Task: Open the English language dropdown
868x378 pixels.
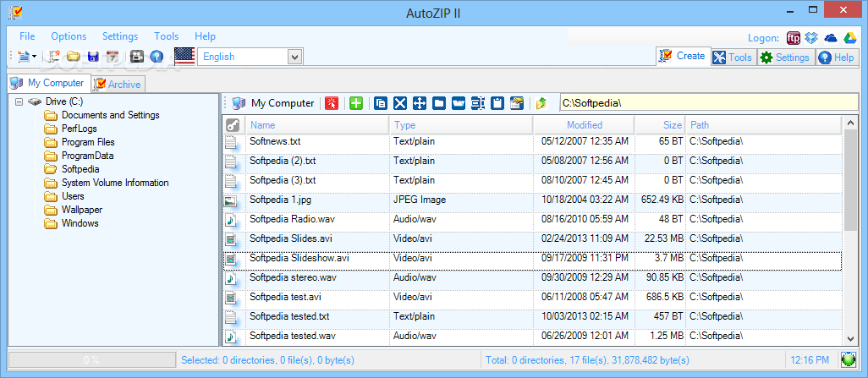Action: click(x=294, y=57)
